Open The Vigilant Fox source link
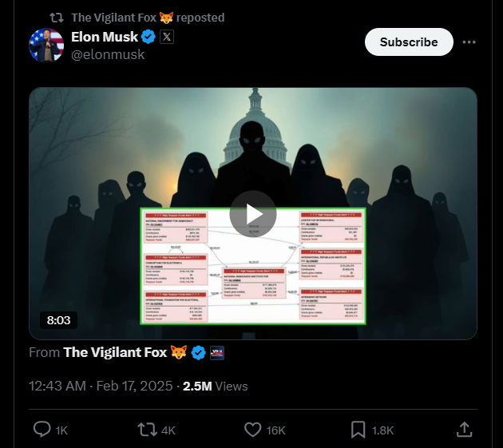Viewport: 503px width, 448px height. pyautogui.click(x=115, y=352)
